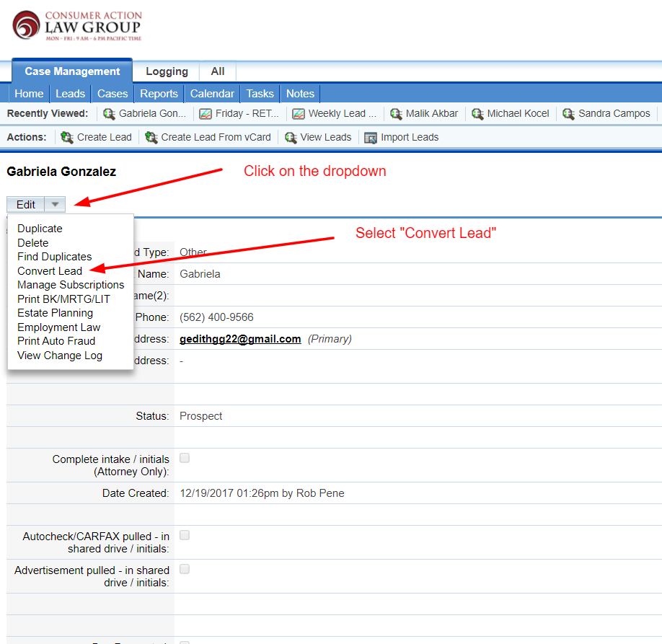662x644 pixels.
Task: Click the Create Lead icon
Action: point(67,137)
